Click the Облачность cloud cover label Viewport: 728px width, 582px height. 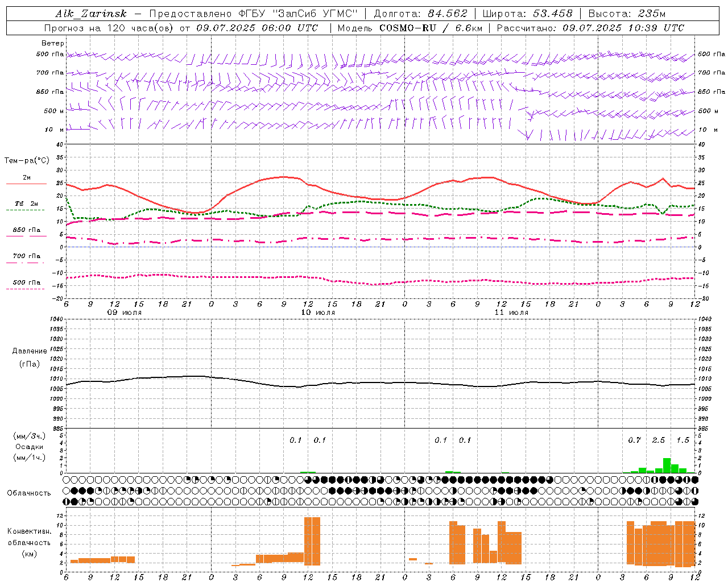pos(30,493)
